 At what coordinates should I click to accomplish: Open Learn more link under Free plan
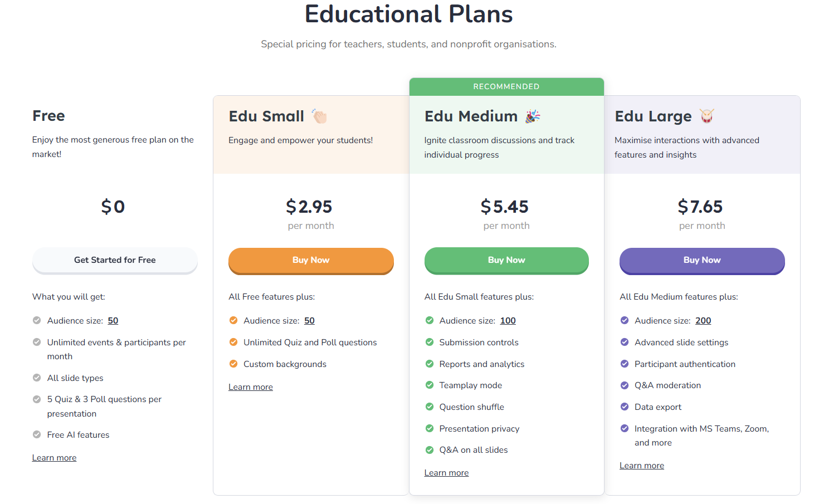pyautogui.click(x=54, y=458)
